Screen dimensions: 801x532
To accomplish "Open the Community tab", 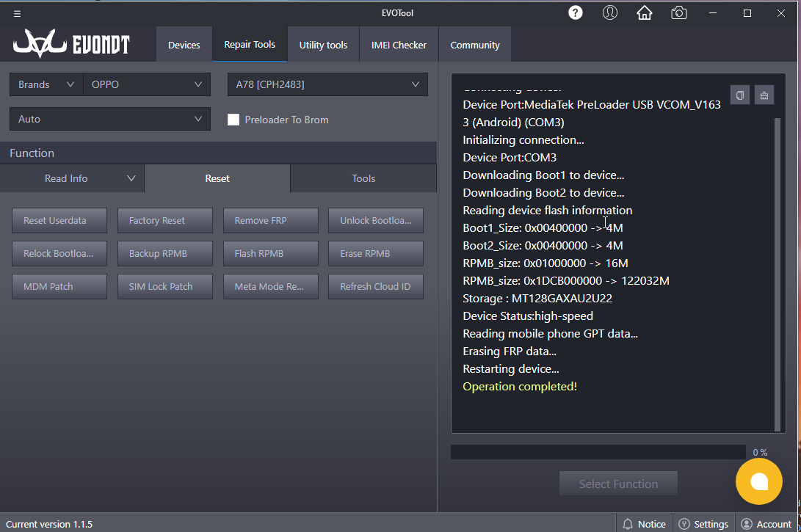I will click(x=475, y=45).
